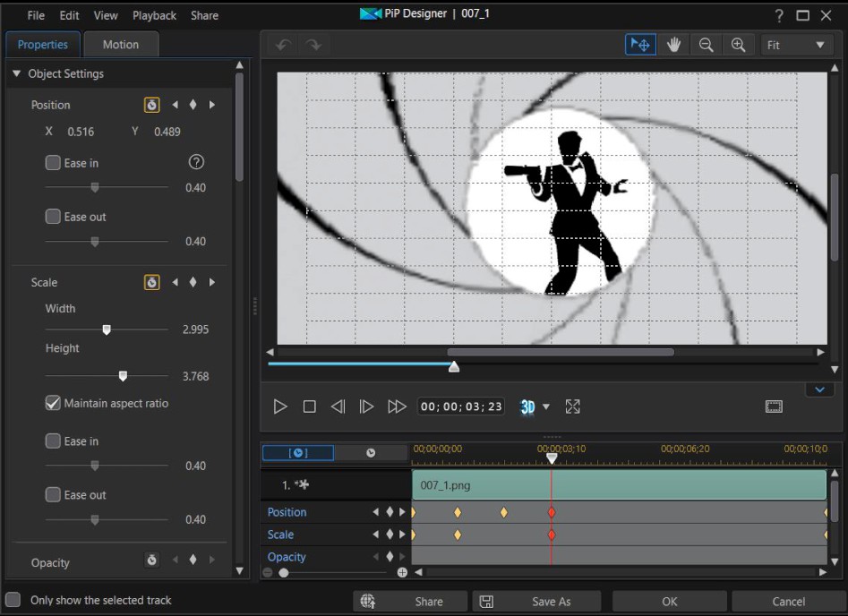The height and width of the screenshot is (616, 848).
Task: Click the Cancel button
Action: point(789,602)
